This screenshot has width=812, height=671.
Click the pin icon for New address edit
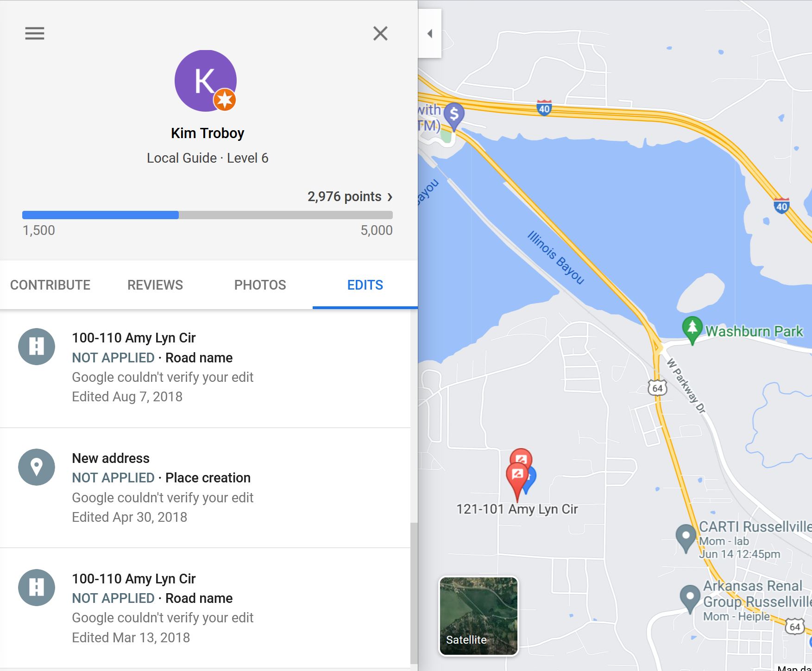coord(37,467)
